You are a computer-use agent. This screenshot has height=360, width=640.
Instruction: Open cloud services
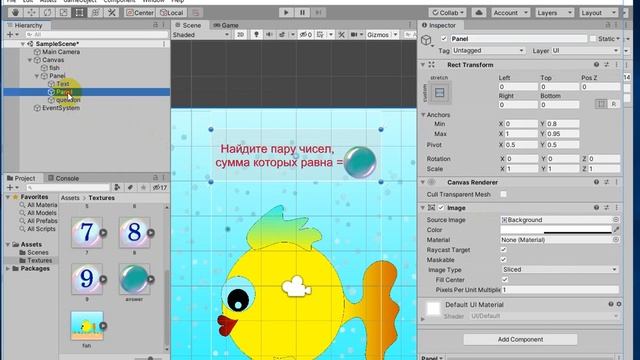[479, 13]
